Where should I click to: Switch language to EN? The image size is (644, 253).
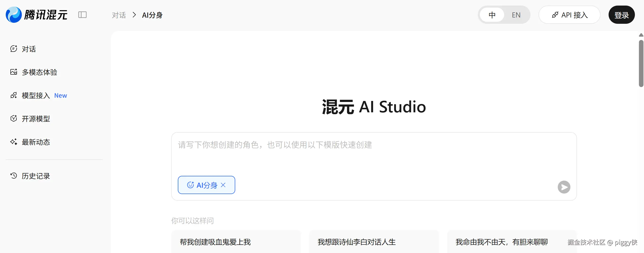coord(516,15)
